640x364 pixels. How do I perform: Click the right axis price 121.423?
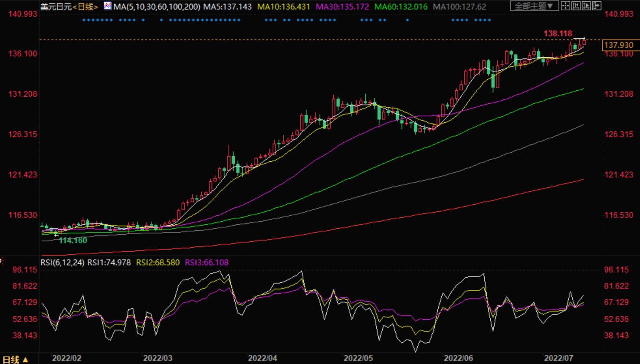[619, 175]
